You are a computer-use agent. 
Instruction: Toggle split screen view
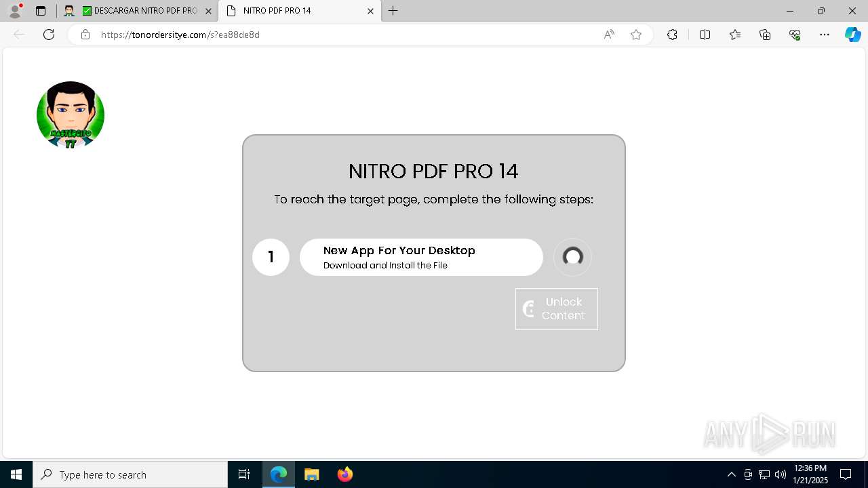click(705, 35)
